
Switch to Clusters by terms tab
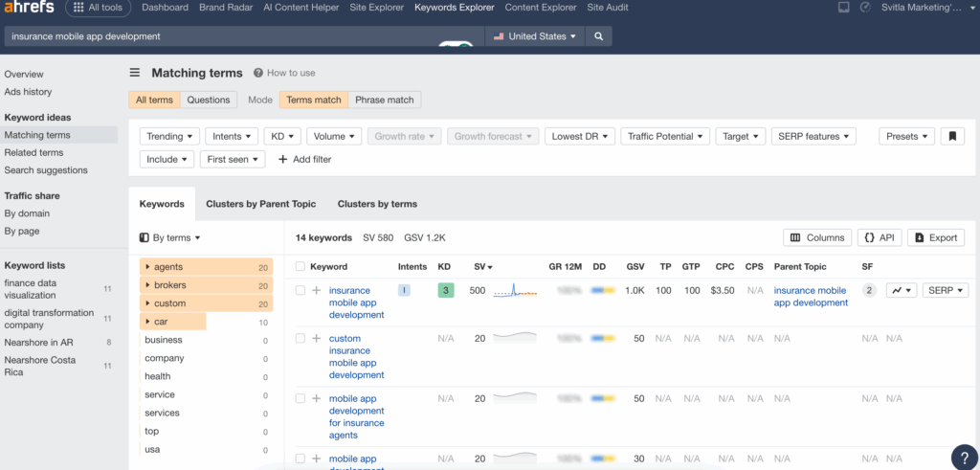click(377, 204)
